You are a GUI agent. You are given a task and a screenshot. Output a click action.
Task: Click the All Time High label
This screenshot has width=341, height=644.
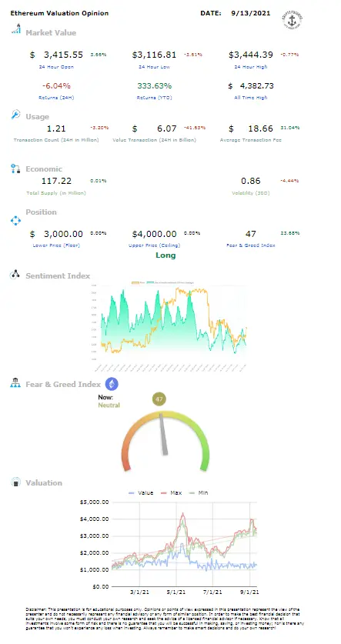coord(251,98)
